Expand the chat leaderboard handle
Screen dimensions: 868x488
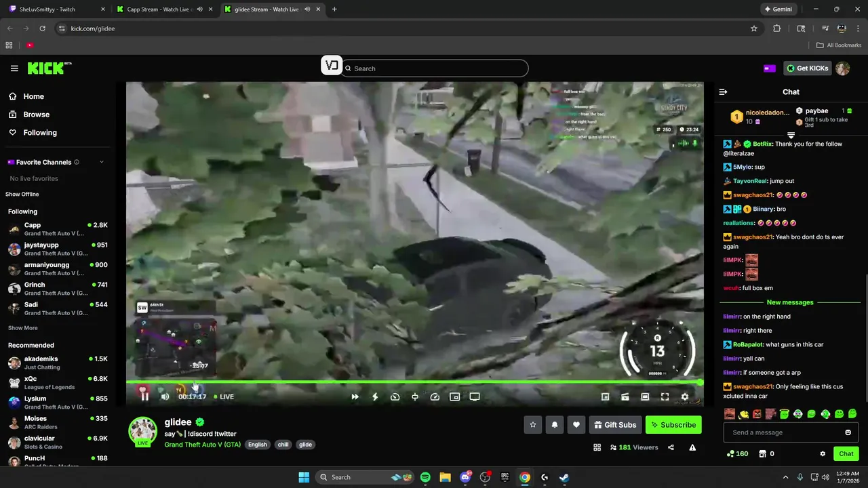tap(791, 136)
